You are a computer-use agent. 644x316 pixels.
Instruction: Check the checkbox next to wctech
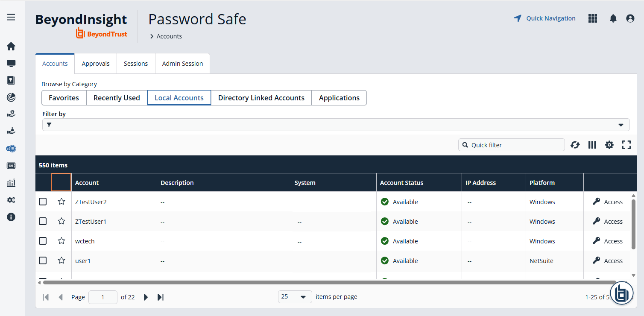click(43, 240)
